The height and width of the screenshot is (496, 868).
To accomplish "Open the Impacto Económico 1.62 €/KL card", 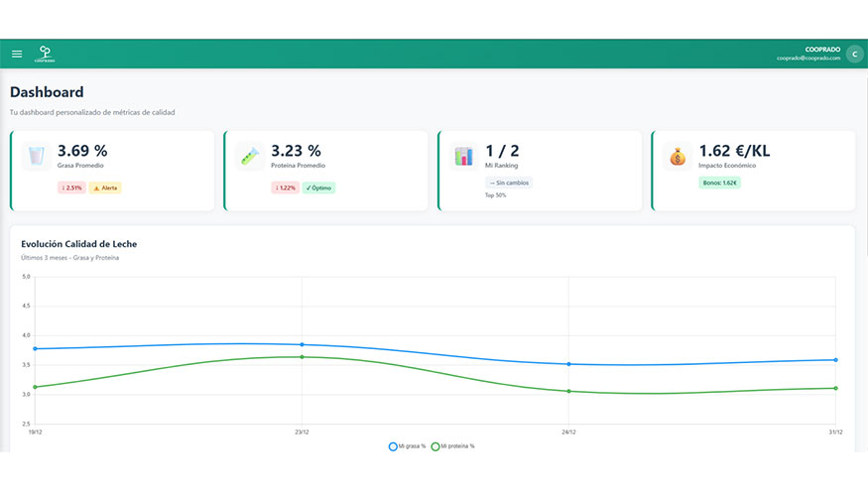I will point(753,171).
